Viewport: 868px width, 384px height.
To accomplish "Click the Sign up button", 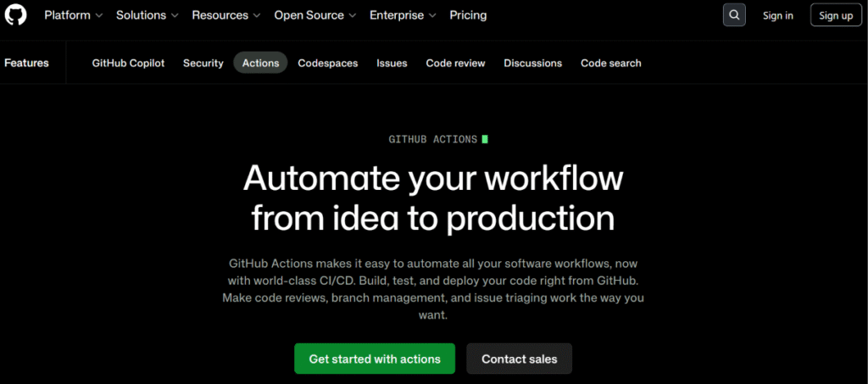I will (836, 15).
